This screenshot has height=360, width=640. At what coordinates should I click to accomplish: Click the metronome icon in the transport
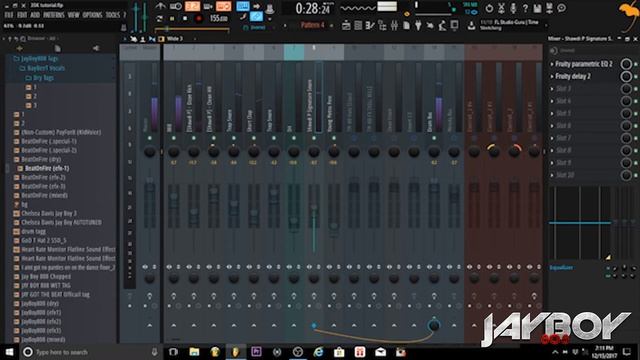(160, 6)
